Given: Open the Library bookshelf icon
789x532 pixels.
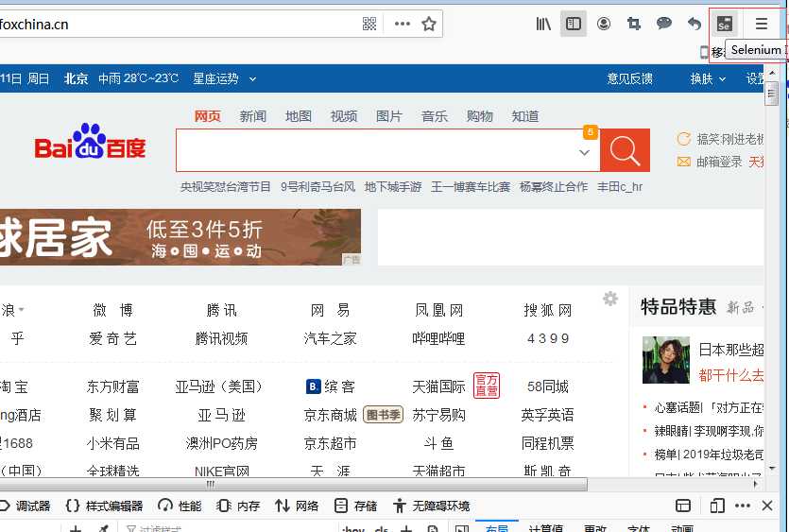Looking at the screenshot, I should tap(543, 24).
